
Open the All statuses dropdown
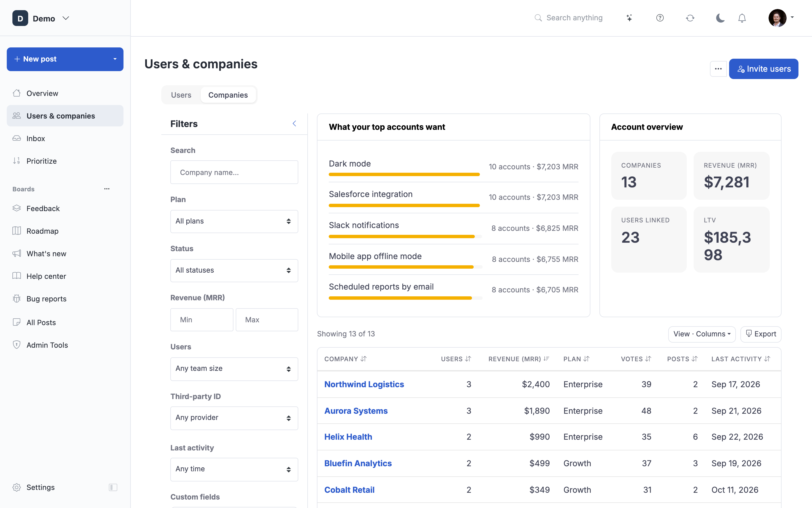[234, 270]
